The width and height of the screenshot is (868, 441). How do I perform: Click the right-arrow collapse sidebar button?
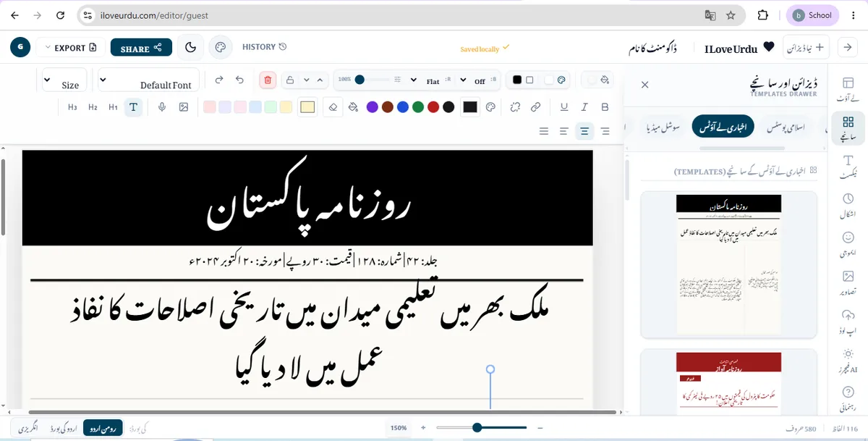(x=848, y=47)
